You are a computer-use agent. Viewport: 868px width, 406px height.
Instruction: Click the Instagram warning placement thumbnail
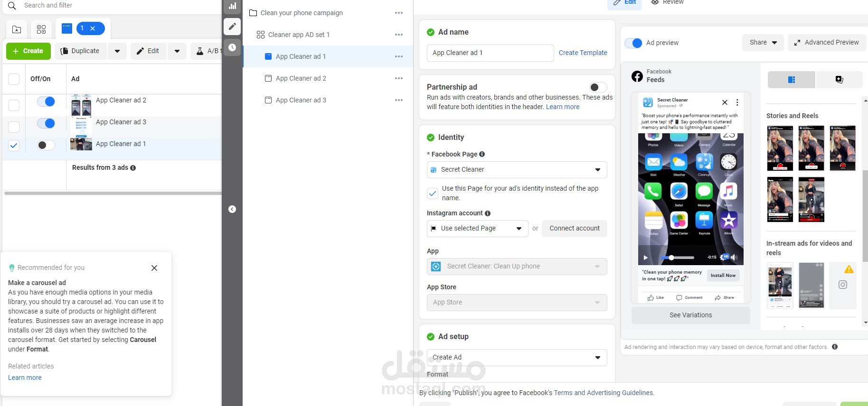pos(843,285)
